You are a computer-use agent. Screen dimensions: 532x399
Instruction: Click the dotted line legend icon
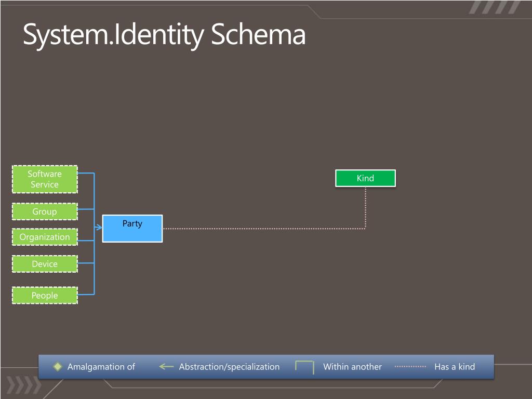pyautogui.click(x=410, y=366)
